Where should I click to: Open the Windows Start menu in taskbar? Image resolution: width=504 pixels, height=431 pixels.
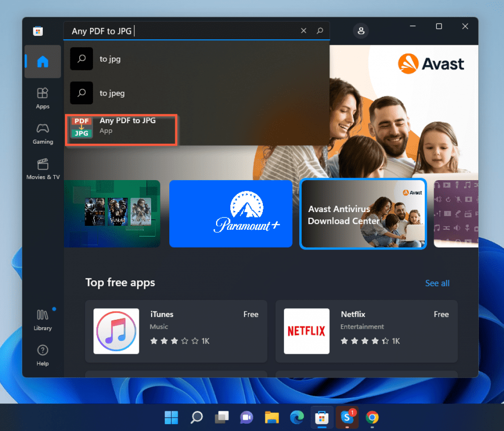tap(171, 418)
